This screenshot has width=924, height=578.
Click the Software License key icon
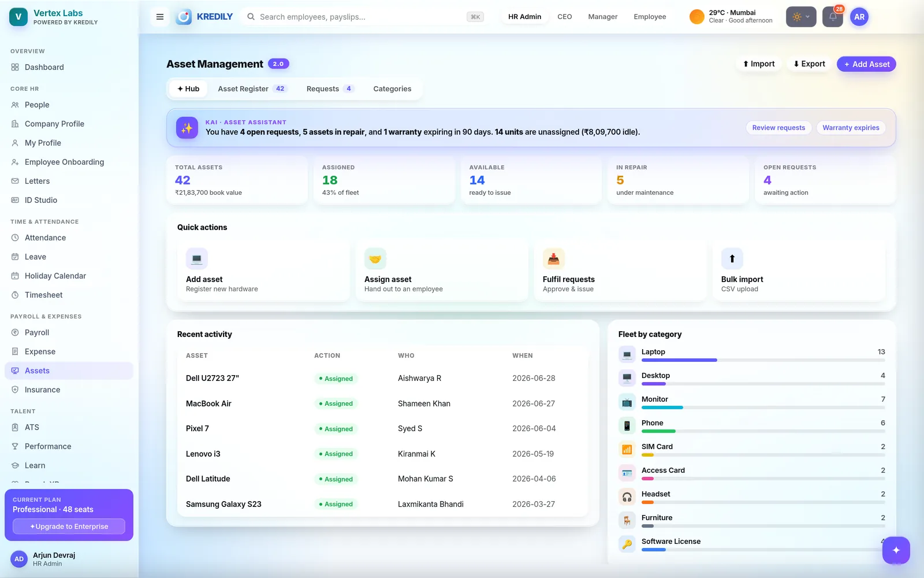627,544
